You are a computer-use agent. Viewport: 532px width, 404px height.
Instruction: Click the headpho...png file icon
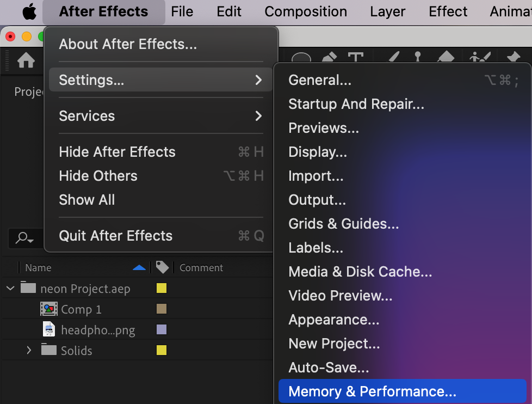point(49,329)
